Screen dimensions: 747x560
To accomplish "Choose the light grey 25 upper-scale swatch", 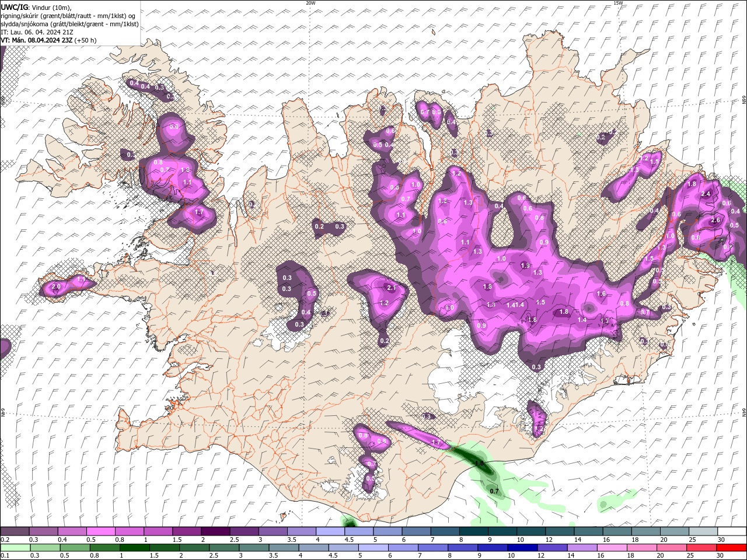I will (702, 531).
